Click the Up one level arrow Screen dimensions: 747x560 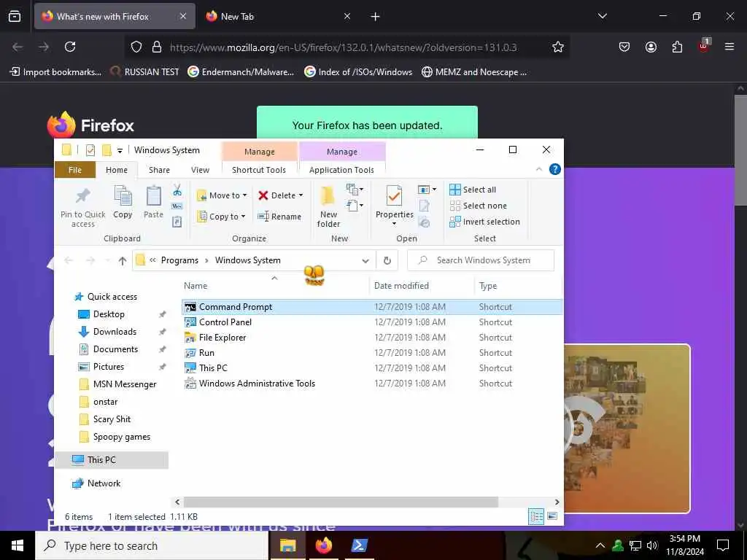[x=123, y=260]
